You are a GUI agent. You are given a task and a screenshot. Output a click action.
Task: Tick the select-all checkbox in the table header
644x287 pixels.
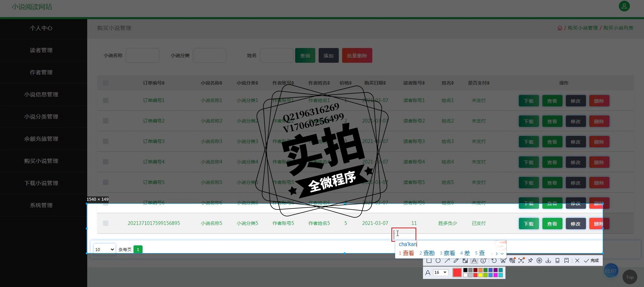click(106, 83)
